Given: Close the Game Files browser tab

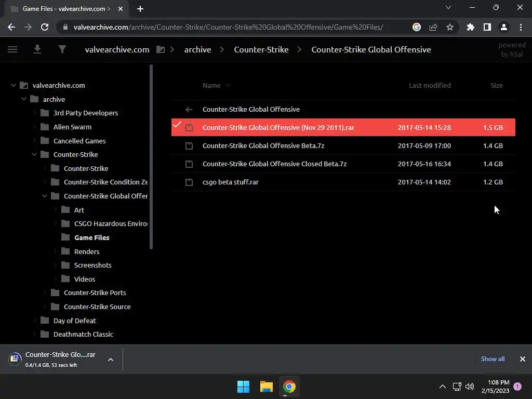Looking at the screenshot, I should pyautogui.click(x=121, y=9).
